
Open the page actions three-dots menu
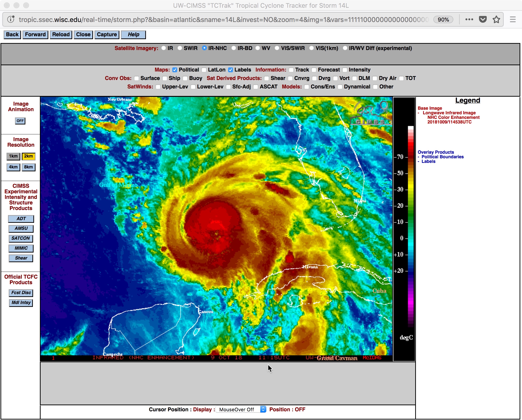469,19
